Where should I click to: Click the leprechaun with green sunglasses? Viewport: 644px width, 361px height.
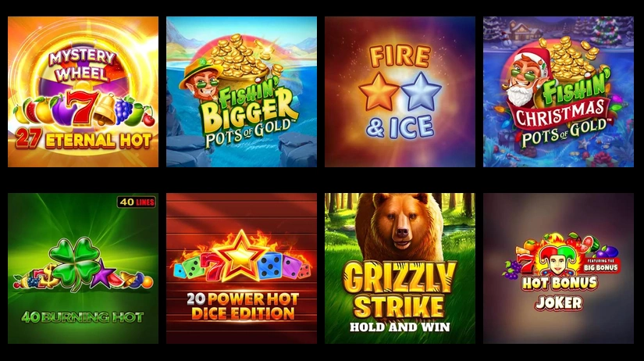202,80
